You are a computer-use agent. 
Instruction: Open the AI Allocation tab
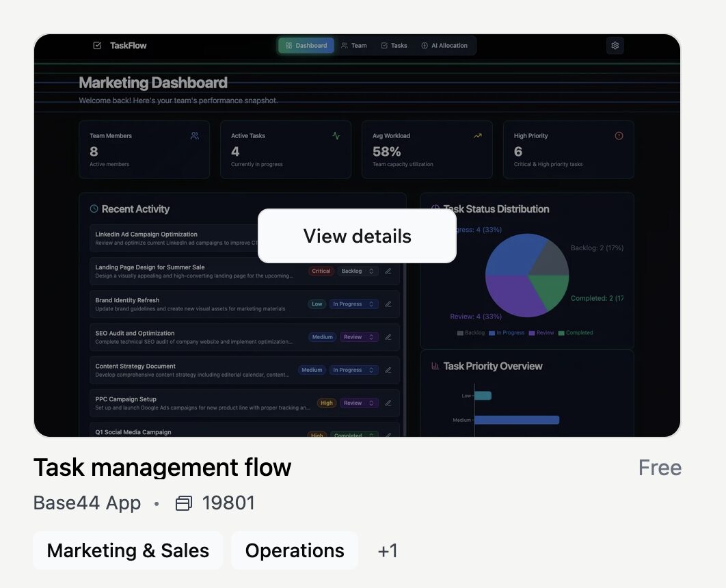tap(444, 46)
